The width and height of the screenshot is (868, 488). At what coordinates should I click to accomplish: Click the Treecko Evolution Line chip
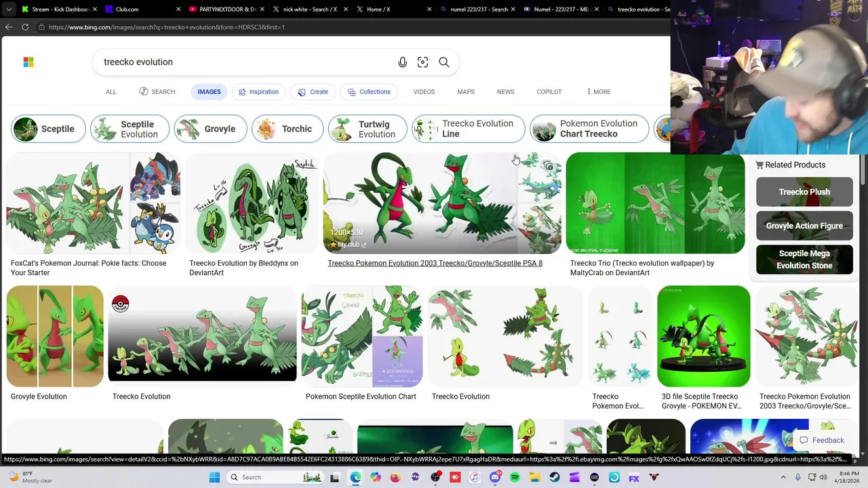click(x=469, y=129)
